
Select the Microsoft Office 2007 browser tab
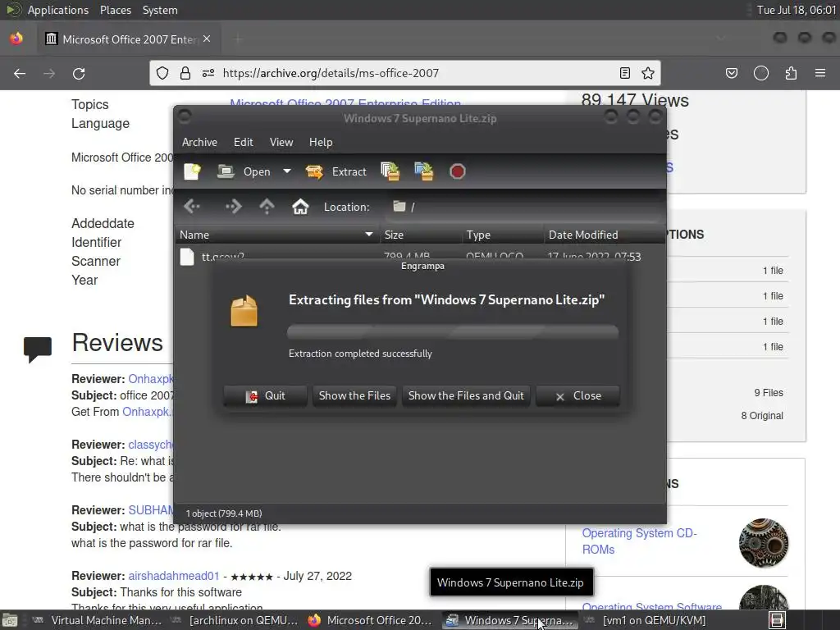pos(129,39)
